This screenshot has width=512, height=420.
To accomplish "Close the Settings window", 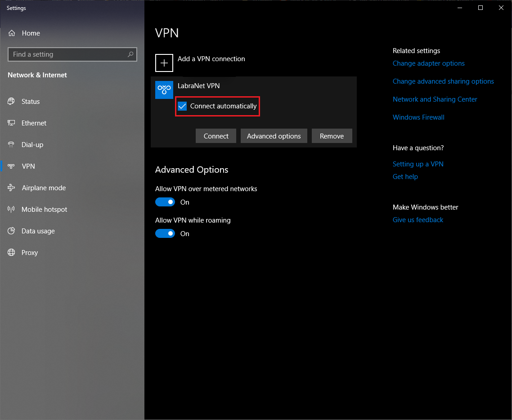I will click(x=501, y=8).
